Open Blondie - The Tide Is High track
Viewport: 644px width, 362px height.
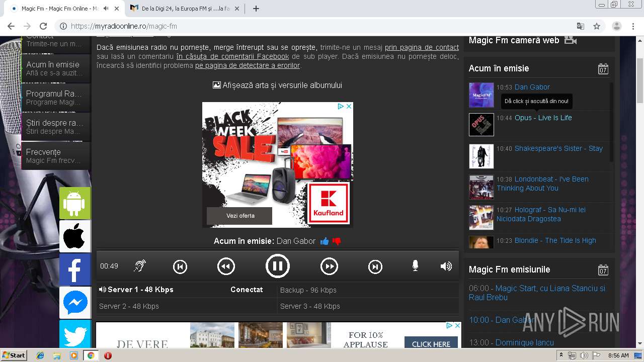(x=555, y=240)
